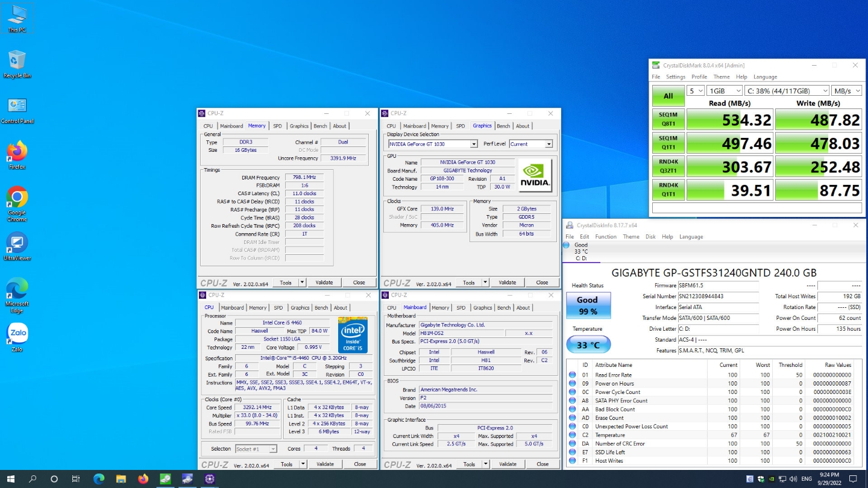The height and width of the screenshot is (488, 868).
Task: Click the ENG language indicator
Action: pos(807,479)
